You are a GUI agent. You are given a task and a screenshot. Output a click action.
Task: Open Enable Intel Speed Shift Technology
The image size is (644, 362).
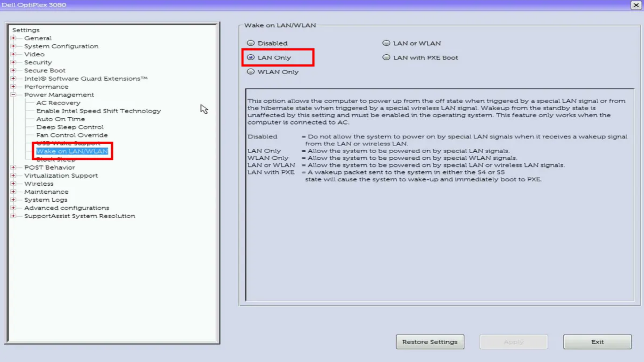point(99,111)
